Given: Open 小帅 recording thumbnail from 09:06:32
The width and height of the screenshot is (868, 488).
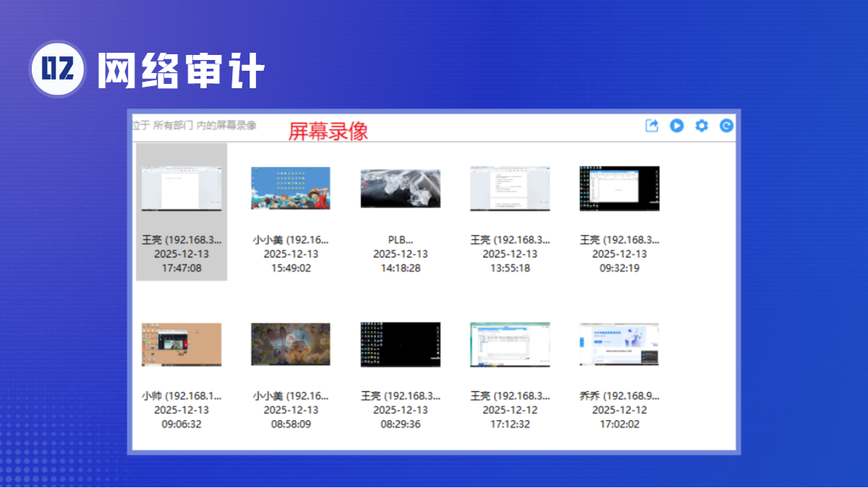Looking at the screenshot, I should point(182,345).
